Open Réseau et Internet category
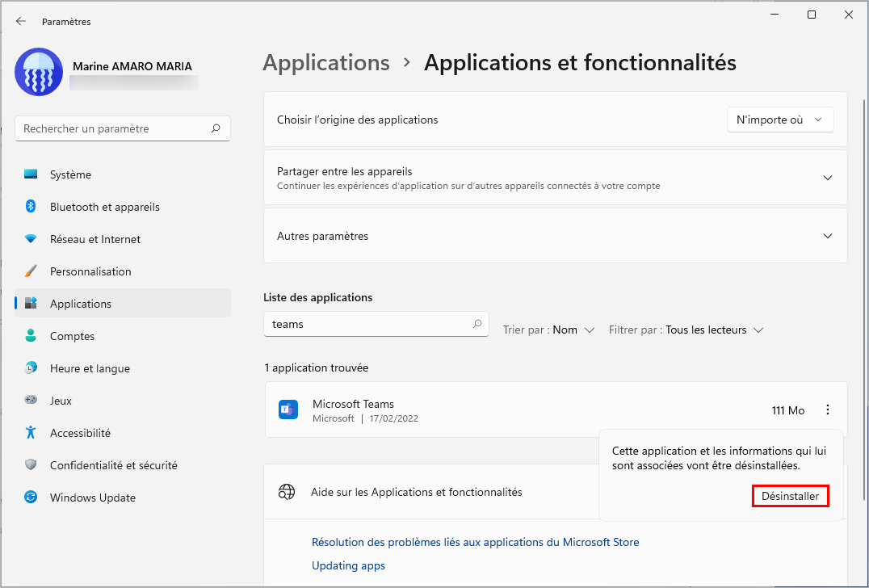The image size is (869, 588). click(123, 239)
